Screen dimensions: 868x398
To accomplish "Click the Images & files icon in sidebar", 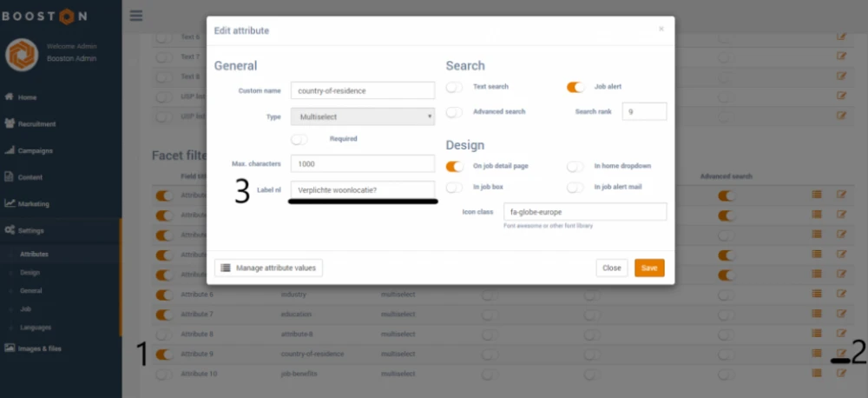I will pos(10,348).
